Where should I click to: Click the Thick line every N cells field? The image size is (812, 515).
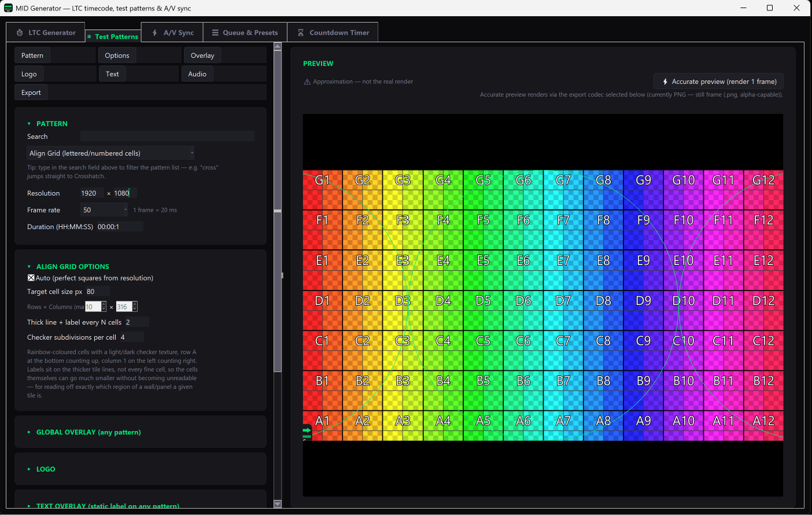(136, 322)
